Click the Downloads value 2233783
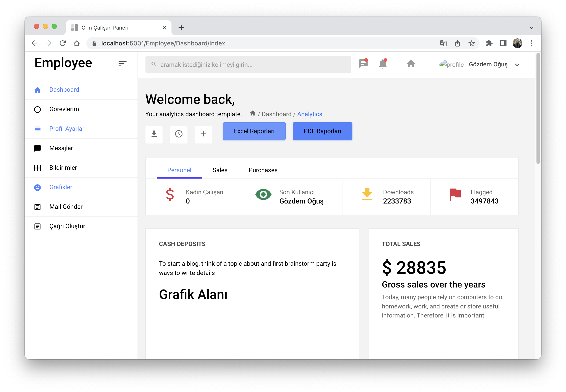 397,201
